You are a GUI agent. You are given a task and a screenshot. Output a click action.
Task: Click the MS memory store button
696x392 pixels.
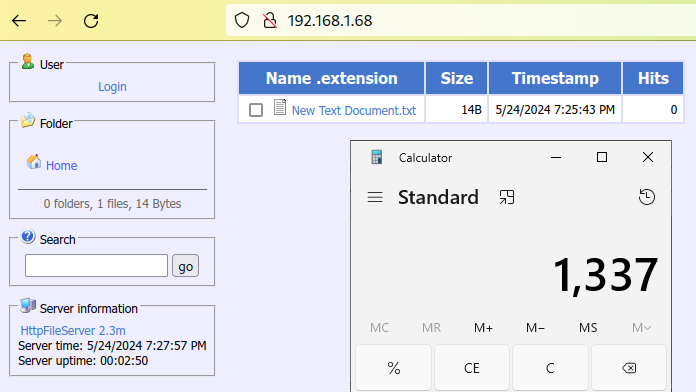click(588, 328)
